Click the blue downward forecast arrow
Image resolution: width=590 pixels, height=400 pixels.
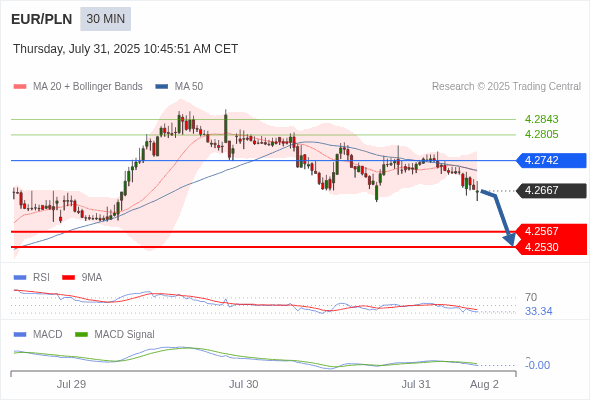(500, 218)
